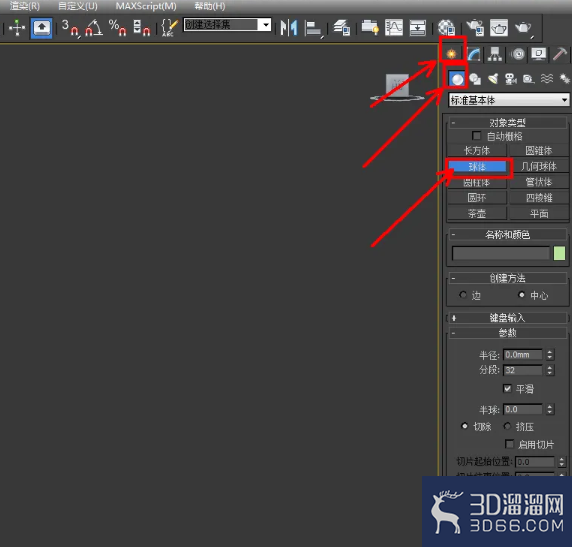Select the Cameras category icon

coord(510,79)
